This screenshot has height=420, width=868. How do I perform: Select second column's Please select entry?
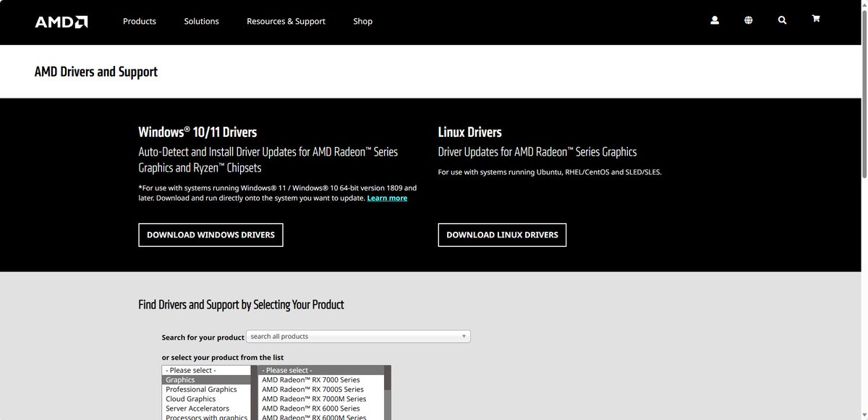(x=320, y=370)
